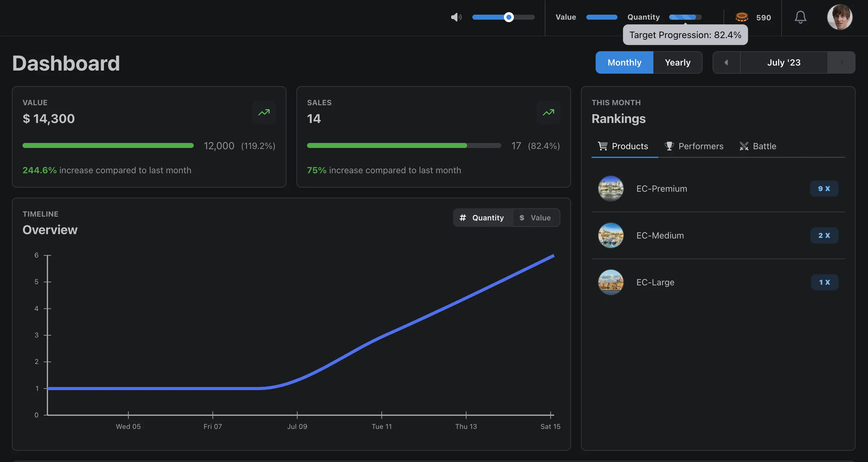
Task: Click the dollar icon beside Value toggle
Action: pyautogui.click(x=522, y=218)
